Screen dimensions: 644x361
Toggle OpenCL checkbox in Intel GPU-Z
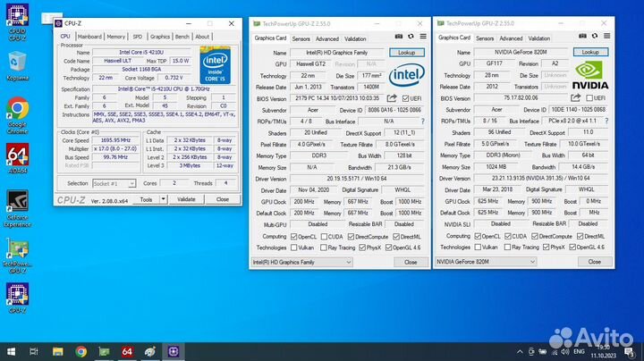[x=293, y=237]
